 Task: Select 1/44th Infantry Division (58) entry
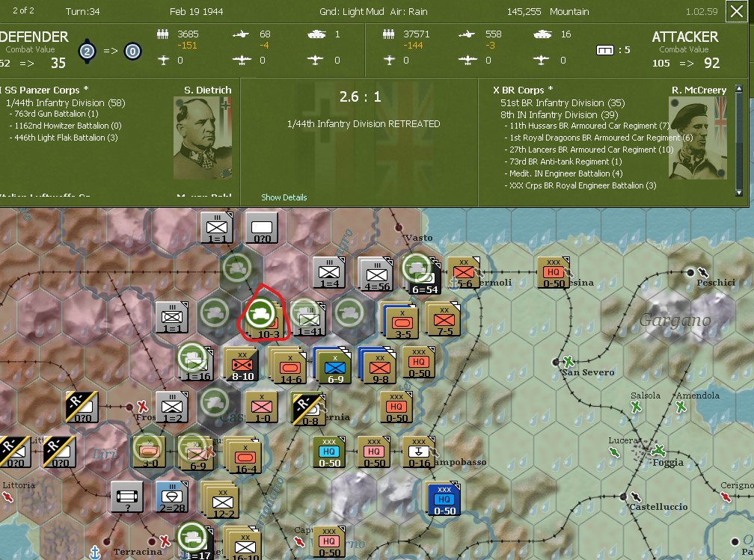point(65,103)
